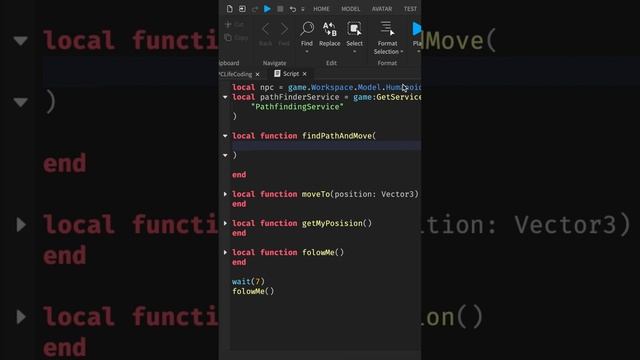The height and width of the screenshot is (360, 640).
Task: Click the Undo arrow icon
Action: point(292,9)
